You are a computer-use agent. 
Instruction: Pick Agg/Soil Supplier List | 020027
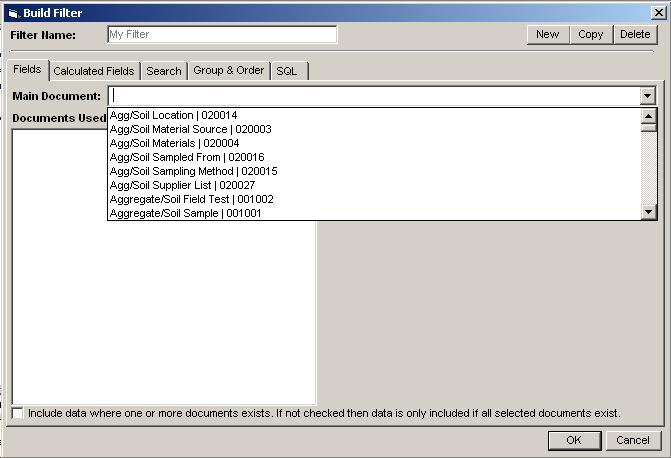tap(182, 185)
